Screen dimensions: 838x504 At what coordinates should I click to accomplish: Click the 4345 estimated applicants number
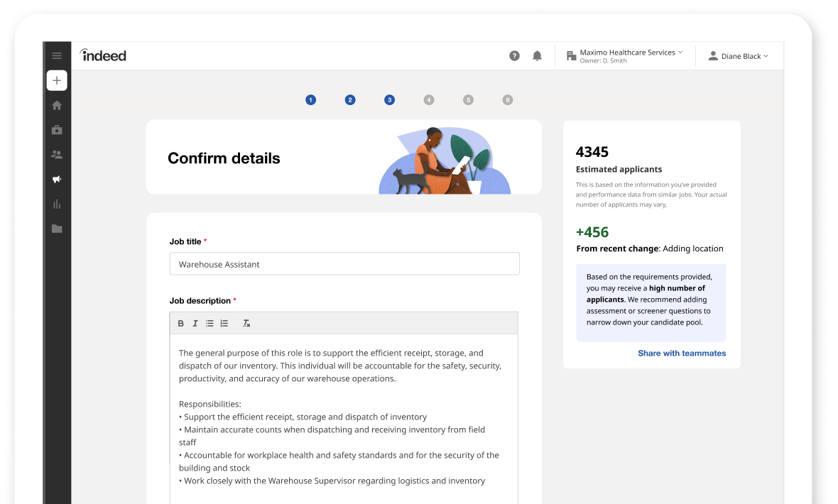(x=592, y=152)
